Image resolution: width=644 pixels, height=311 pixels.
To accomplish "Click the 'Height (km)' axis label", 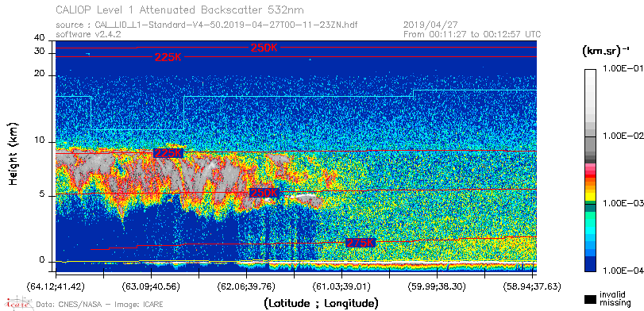I will pos(13,153).
